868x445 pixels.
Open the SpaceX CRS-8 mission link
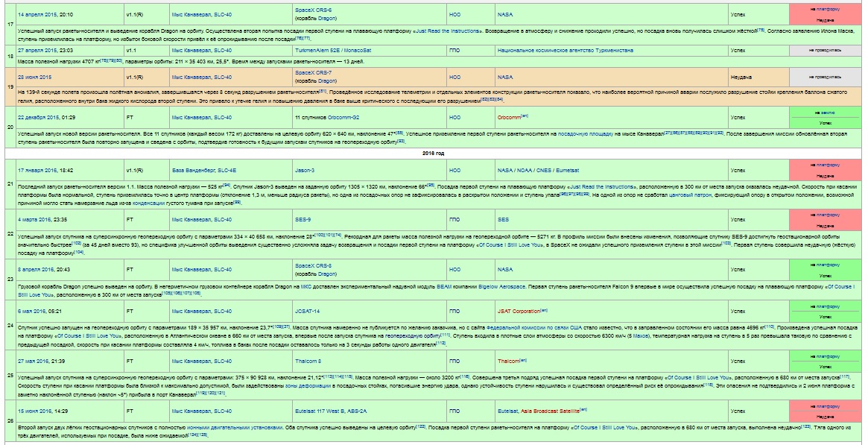[313, 265]
